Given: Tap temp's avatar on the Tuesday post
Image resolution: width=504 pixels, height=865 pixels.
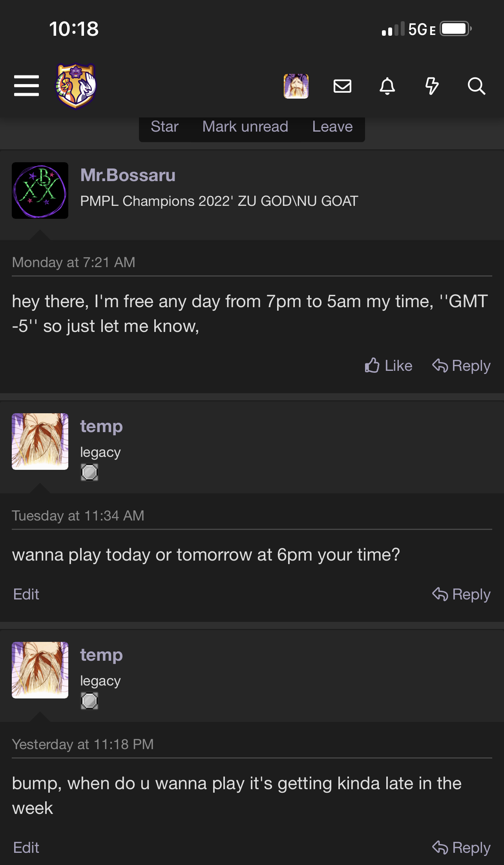Looking at the screenshot, I should [40, 441].
